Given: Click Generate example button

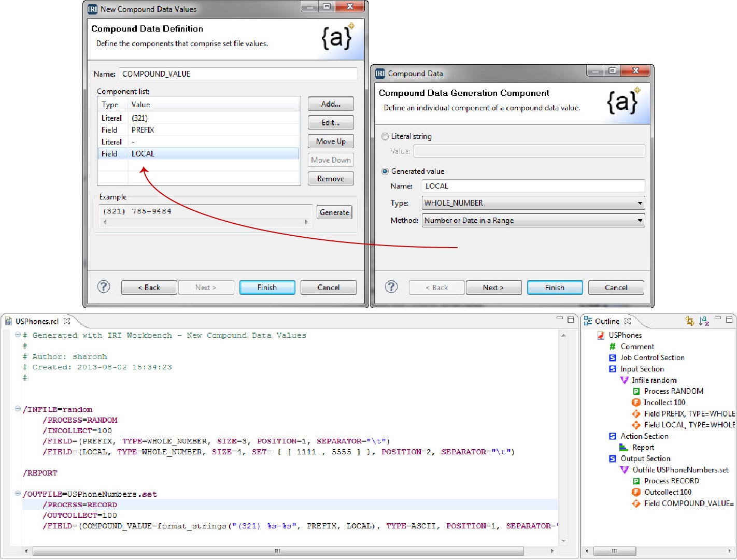Looking at the screenshot, I should point(334,212).
